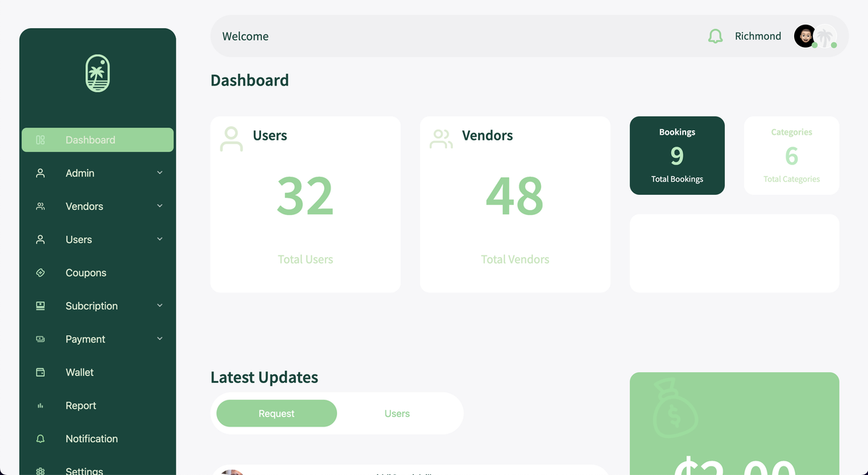Click the Notification bell icon in sidebar
Image resolution: width=868 pixels, height=475 pixels.
(41, 439)
